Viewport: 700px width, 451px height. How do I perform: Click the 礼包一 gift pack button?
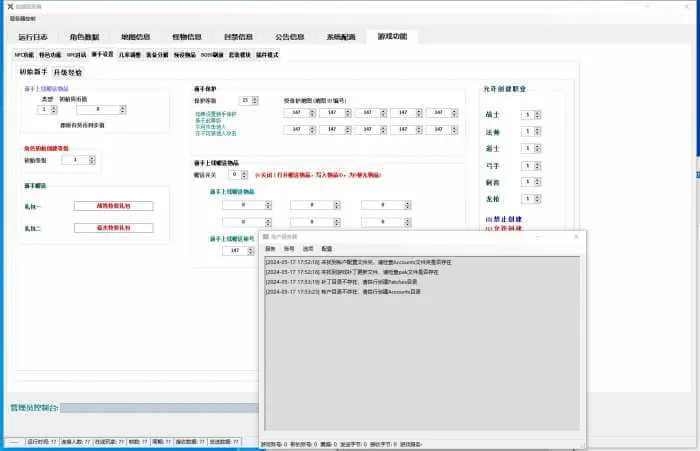113,206
